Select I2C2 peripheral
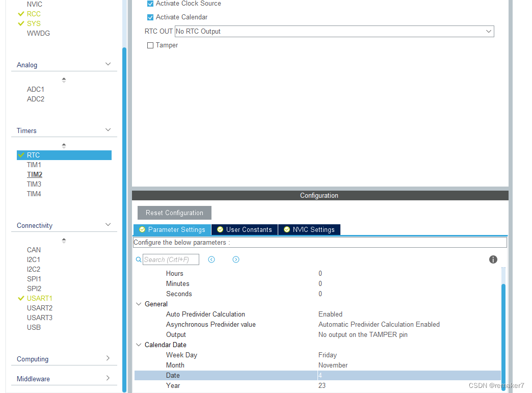 click(34, 270)
